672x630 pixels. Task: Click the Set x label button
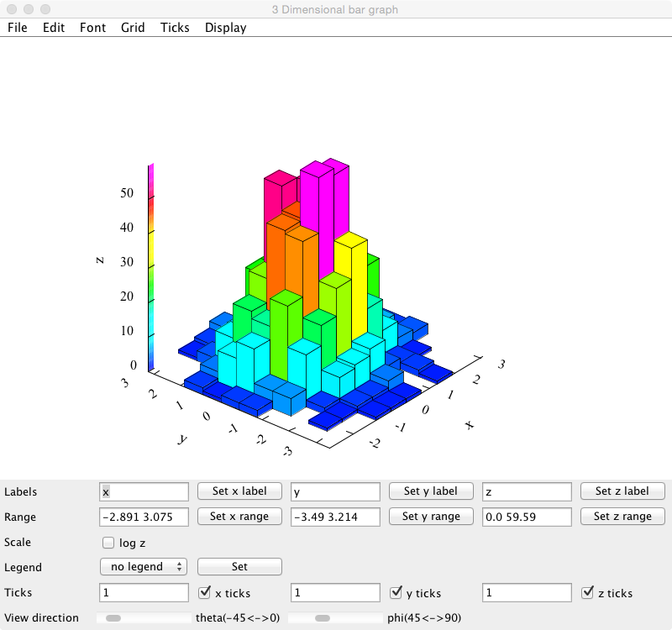tap(239, 491)
